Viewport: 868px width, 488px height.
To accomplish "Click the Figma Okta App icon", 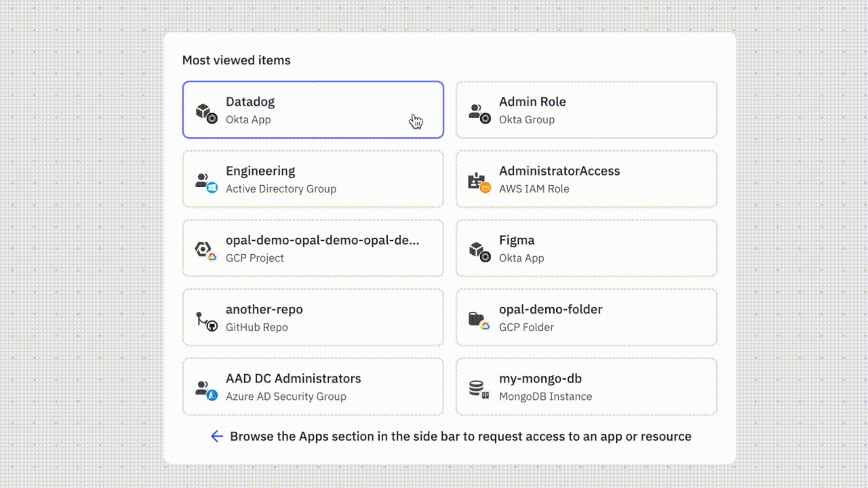I will point(479,251).
